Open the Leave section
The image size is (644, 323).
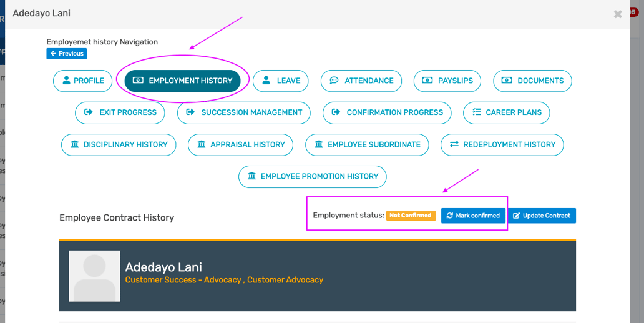click(x=281, y=81)
